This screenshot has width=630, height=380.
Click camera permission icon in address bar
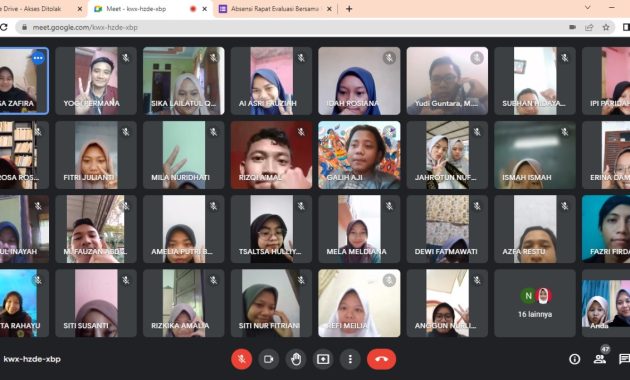(573, 27)
